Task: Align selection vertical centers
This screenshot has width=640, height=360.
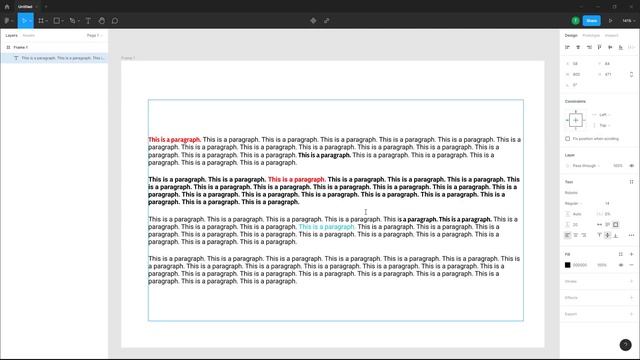Action: click(610, 47)
